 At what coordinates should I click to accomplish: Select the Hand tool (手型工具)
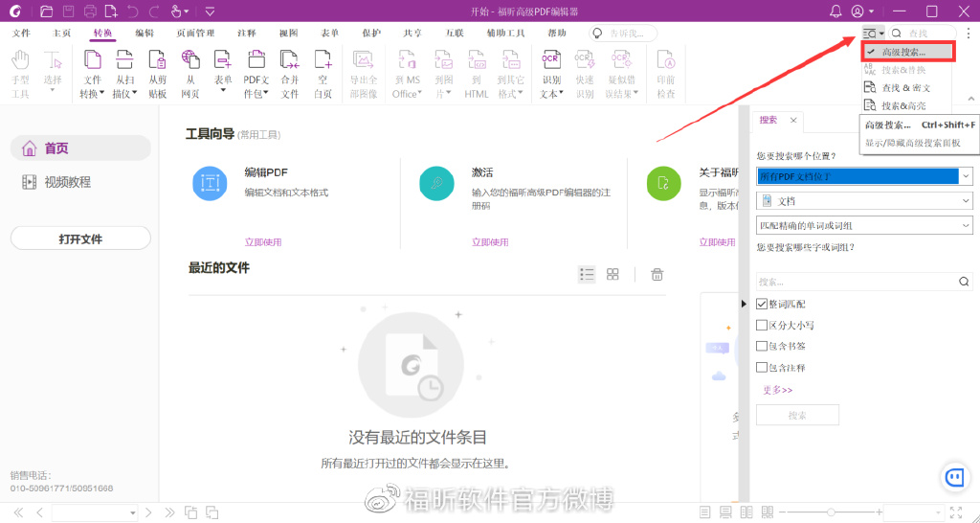tap(21, 75)
